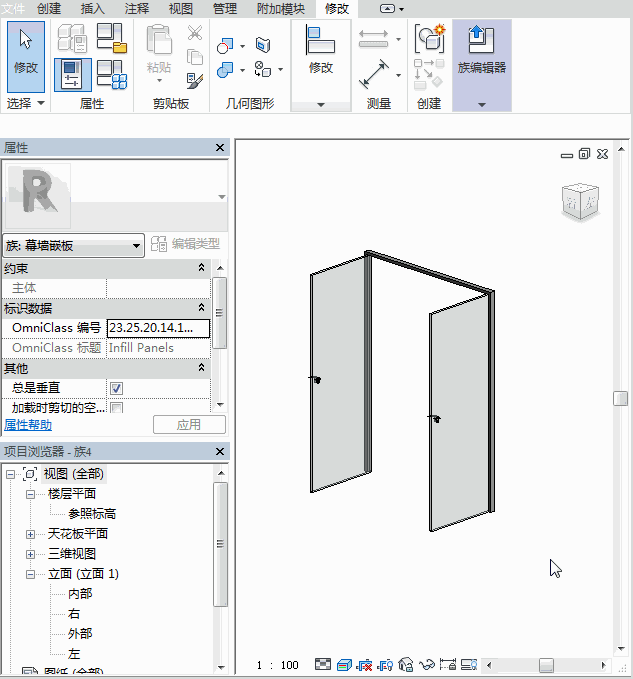The width and height of the screenshot is (633, 679).
Task: Click the visual style cube icon
Action: [x=343, y=665]
